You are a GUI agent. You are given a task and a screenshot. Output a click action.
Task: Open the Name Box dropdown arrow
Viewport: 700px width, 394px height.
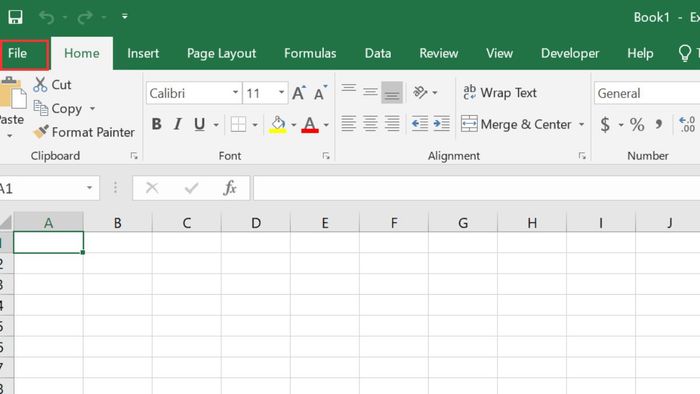point(89,188)
